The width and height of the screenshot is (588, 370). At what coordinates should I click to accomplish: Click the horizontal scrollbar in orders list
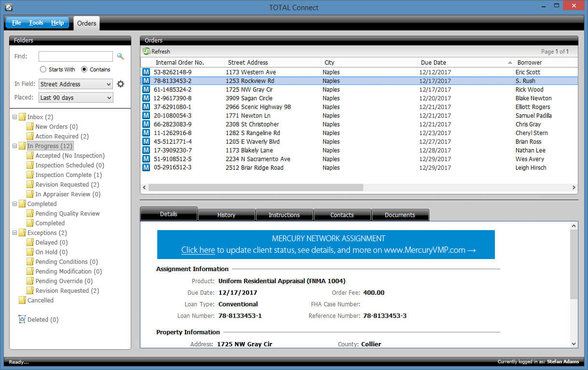pyautogui.click(x=256, y=187)
